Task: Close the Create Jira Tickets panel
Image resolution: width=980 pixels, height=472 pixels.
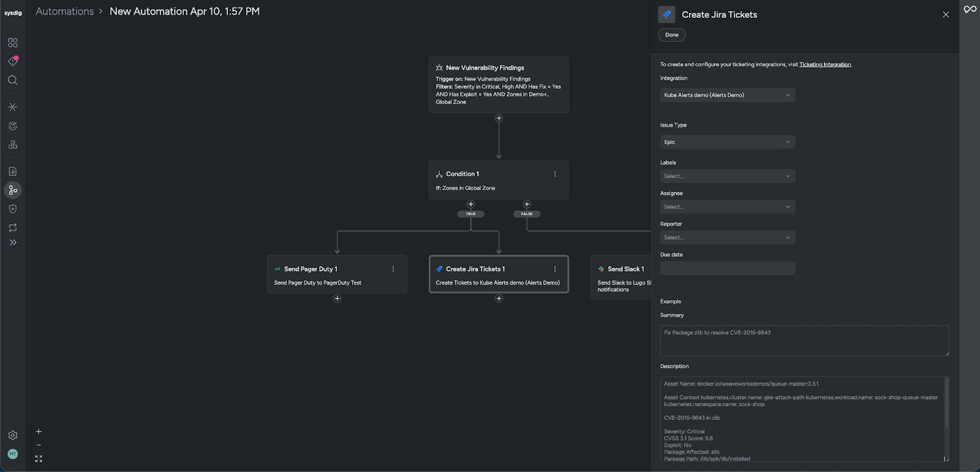Action: point(946,15)
